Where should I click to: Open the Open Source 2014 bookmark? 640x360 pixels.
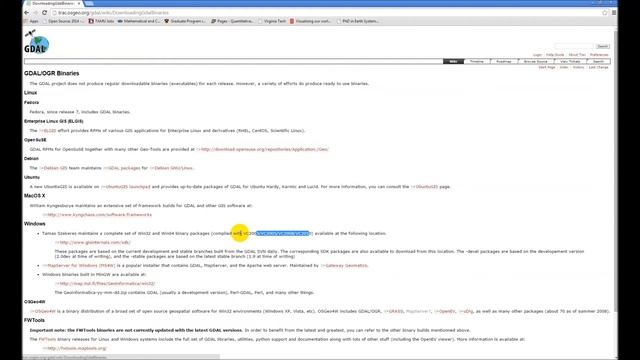[x=64, y=21]
